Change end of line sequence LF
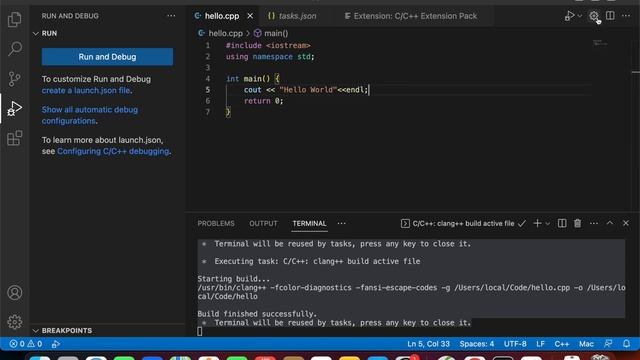The height and width of the screenshot is (360, 640). click(540, 344)
